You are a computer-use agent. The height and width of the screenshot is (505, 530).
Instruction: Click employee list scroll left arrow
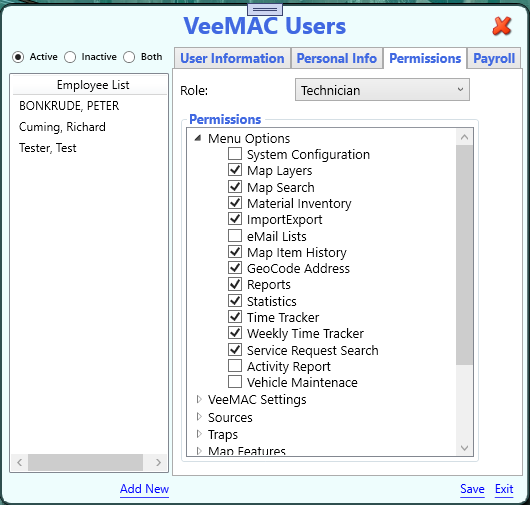pyautogui.click(x=20, y=462)
